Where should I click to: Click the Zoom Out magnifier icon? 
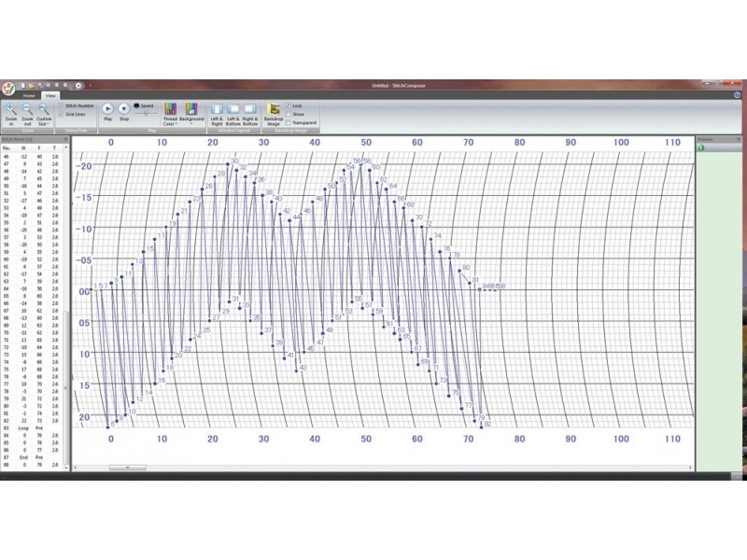pos(27,110)
